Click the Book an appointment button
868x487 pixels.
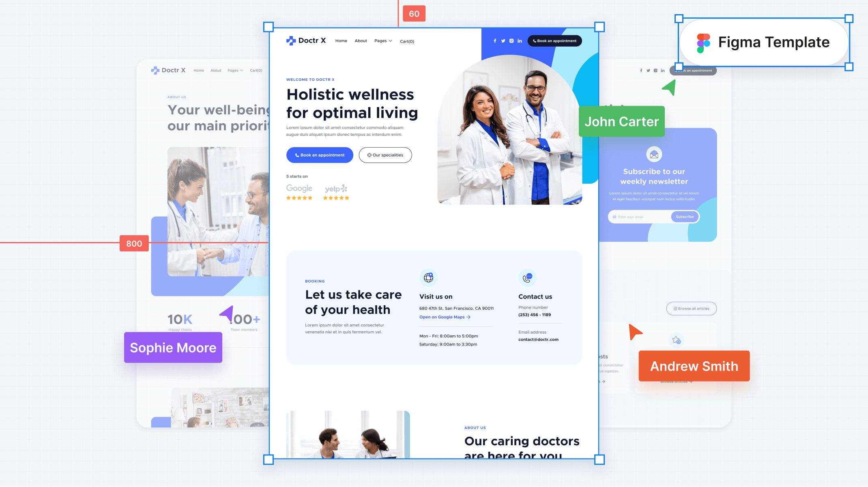pyautogui.click(x=320, y=155)
